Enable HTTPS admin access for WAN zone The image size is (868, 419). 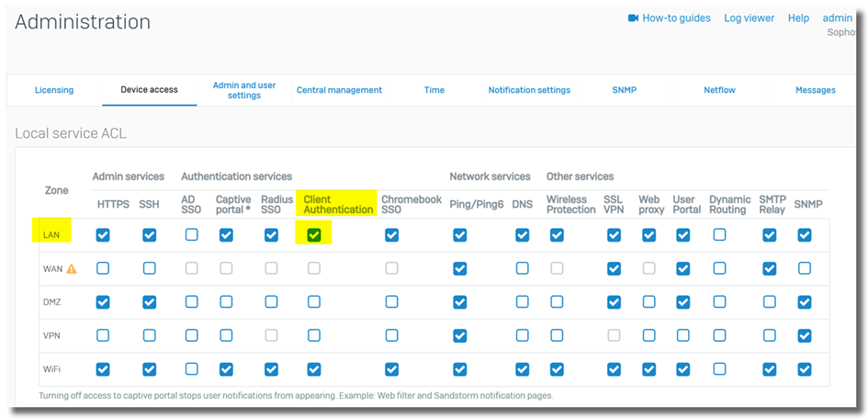click(x=103, y=268)
